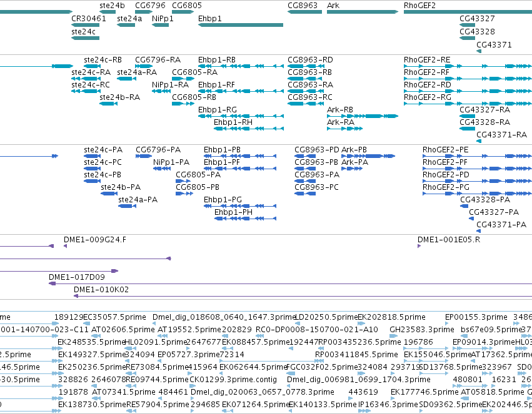Select the CR30461 gene
Screen dimensions: 532x414
85,25
